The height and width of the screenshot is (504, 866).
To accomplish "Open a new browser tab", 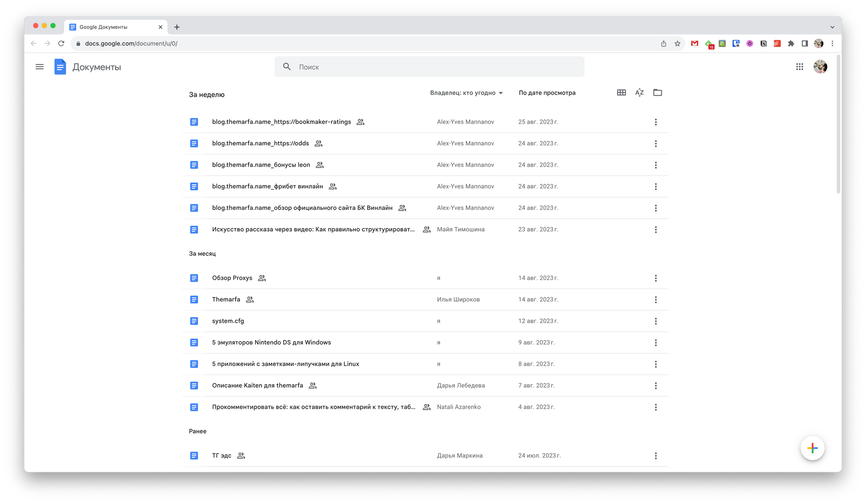I will [177, 27].
